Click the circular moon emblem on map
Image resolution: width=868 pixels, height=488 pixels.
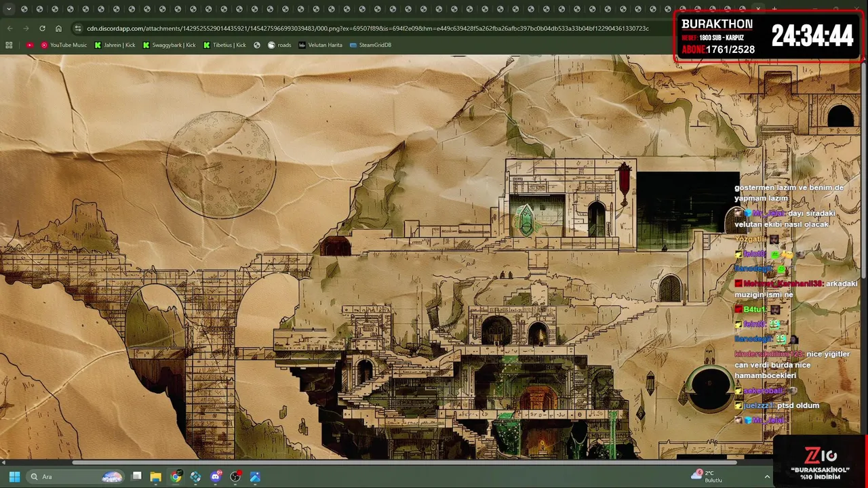(x=221, y=164)
